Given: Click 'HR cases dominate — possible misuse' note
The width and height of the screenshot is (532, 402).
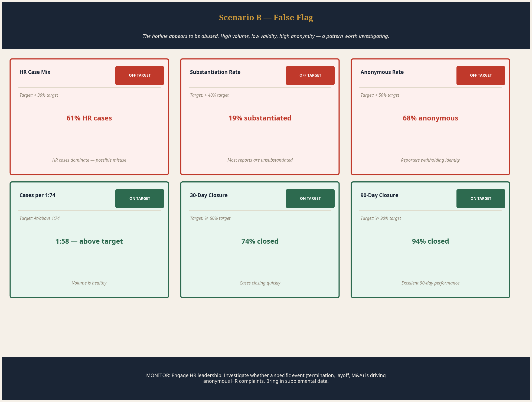Looking at the screenshot, I should coord(89,160).
